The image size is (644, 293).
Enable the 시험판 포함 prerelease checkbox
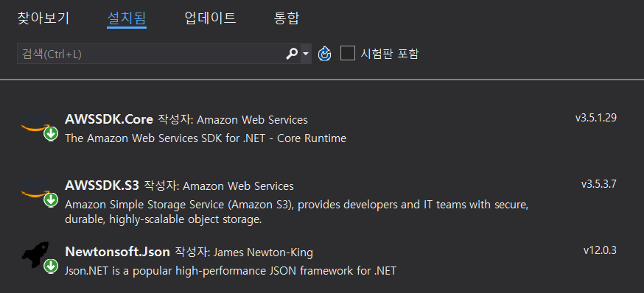(x=348, y=53)
